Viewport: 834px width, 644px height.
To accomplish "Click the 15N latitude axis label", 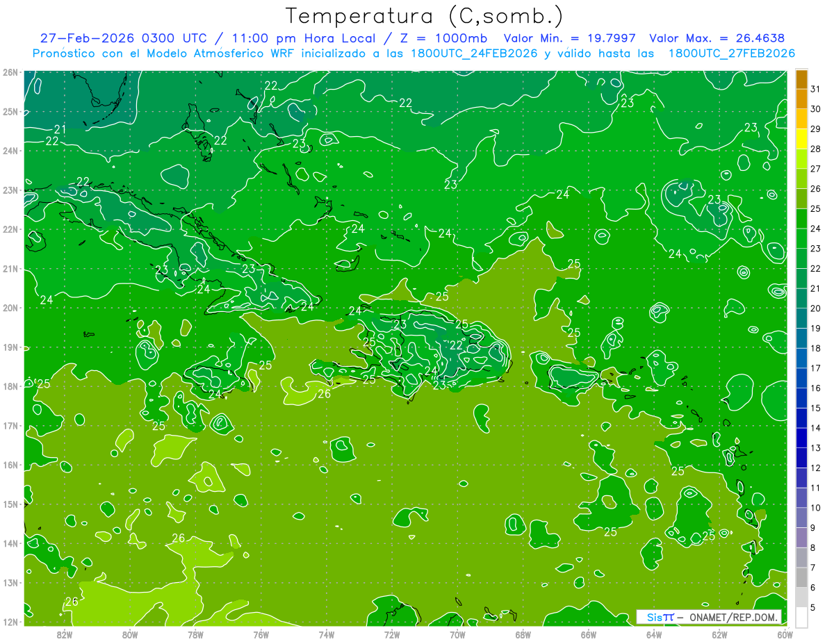I will 10,504.
